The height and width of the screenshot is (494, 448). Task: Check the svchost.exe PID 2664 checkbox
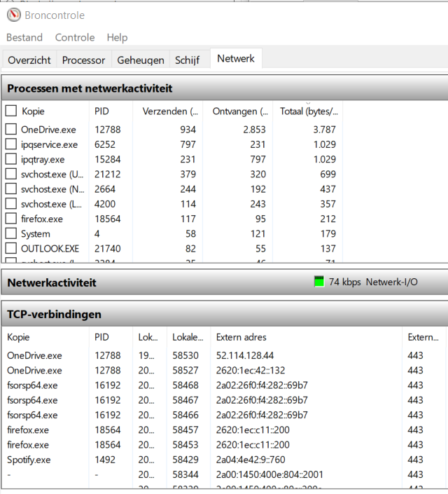pos(11,188)
